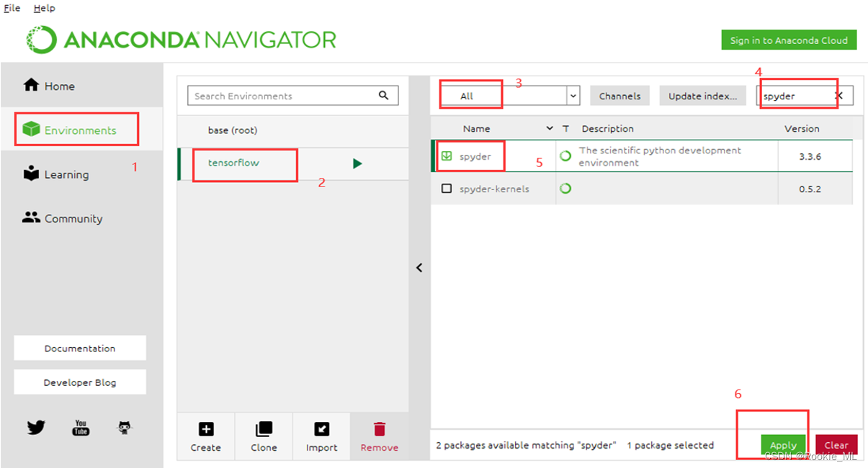The width and height of the screenshot is (868, 468).
Task: Open the Help menu
Action: (44, 8)
